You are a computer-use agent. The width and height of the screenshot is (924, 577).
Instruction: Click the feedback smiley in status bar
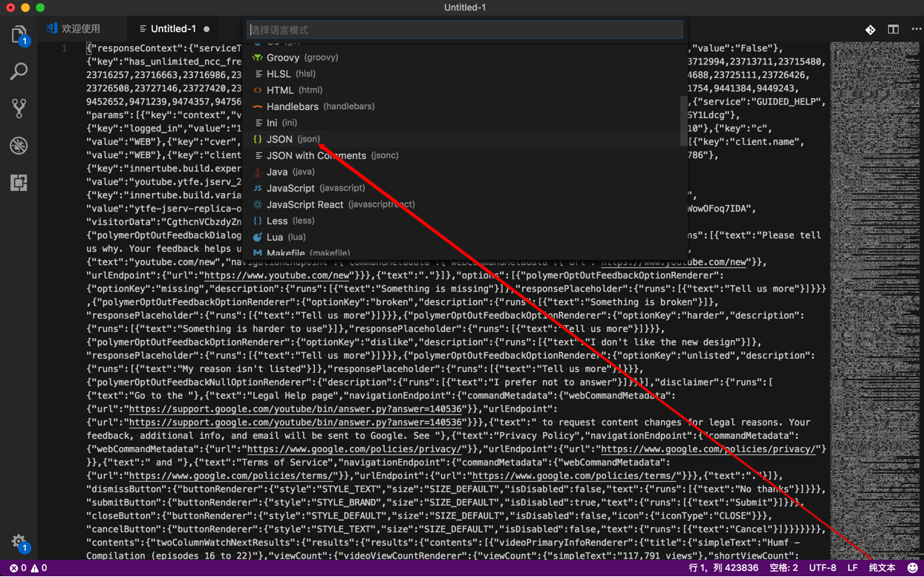[x=913, y=568]
